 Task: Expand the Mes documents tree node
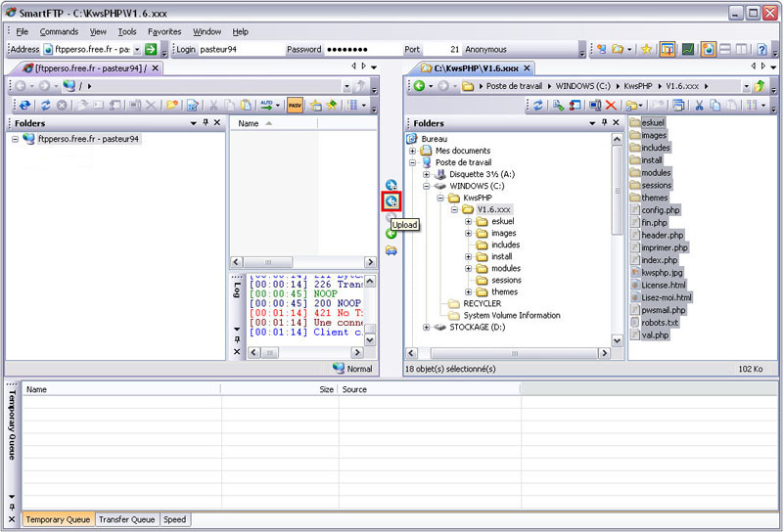412,151
